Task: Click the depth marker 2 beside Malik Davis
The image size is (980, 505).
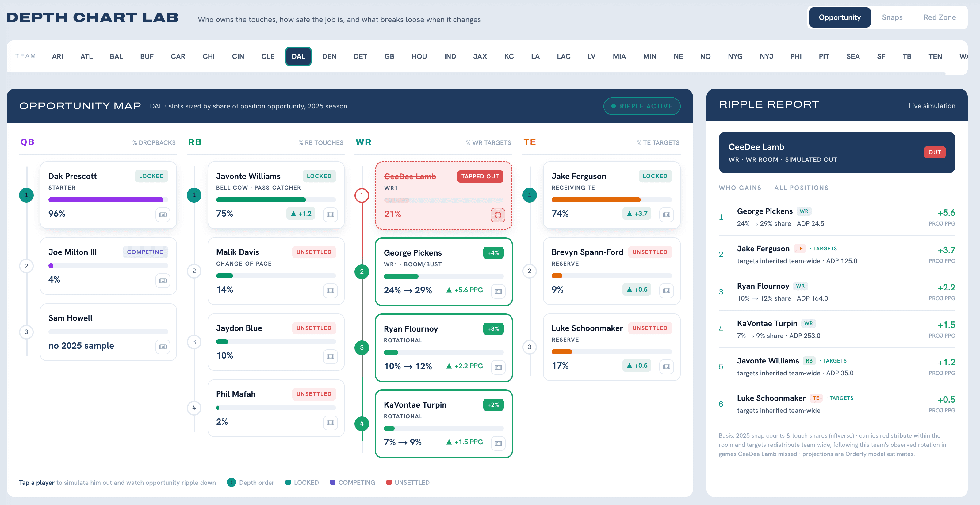Action: pos(194,271)
